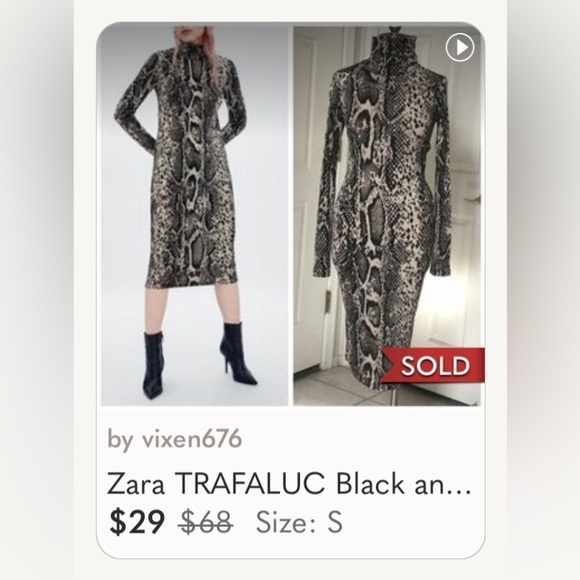Select the turtleneck collar on the mannequin
Image resolution: width=580 pixels, height=580 pixels.
point(390,43)
